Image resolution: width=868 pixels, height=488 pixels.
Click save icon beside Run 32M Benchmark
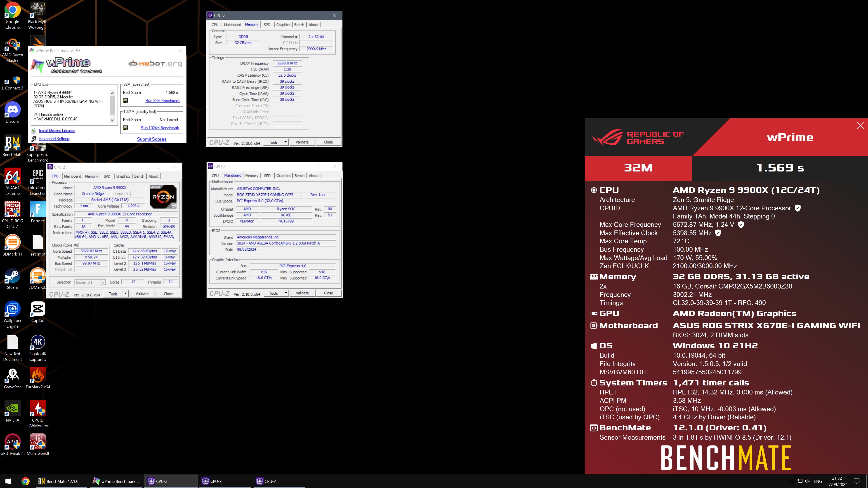[125, 101]
